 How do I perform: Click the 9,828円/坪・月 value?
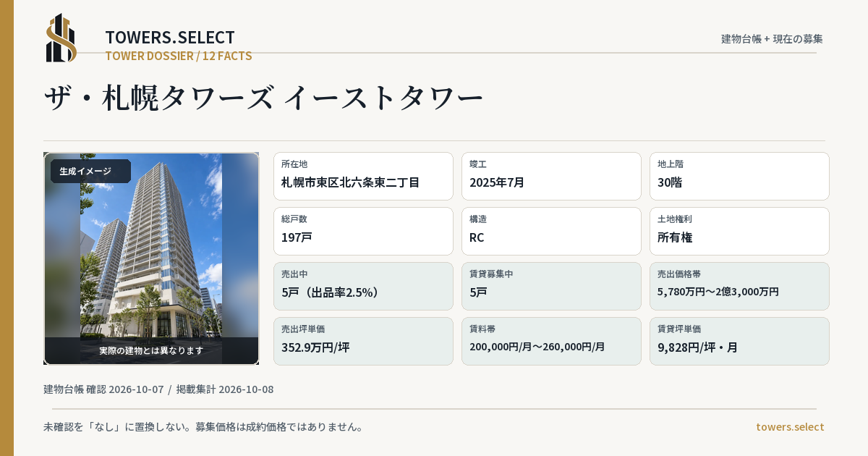697,347
